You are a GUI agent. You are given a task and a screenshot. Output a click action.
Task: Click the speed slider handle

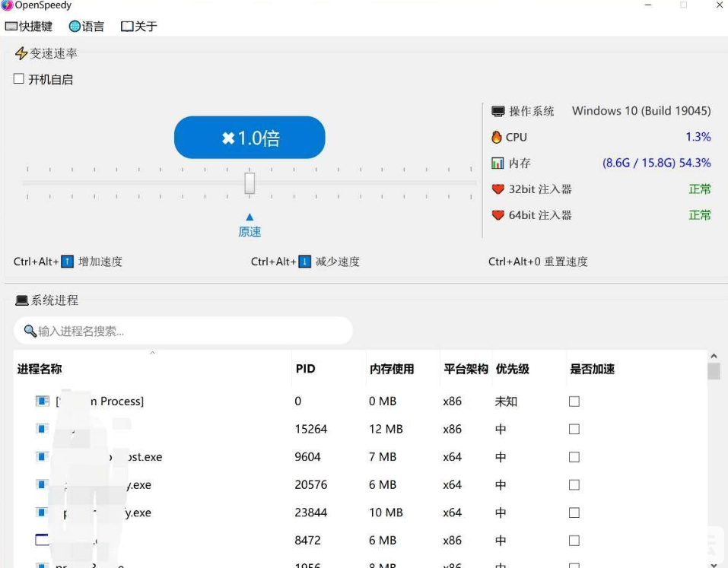point(250,182)
